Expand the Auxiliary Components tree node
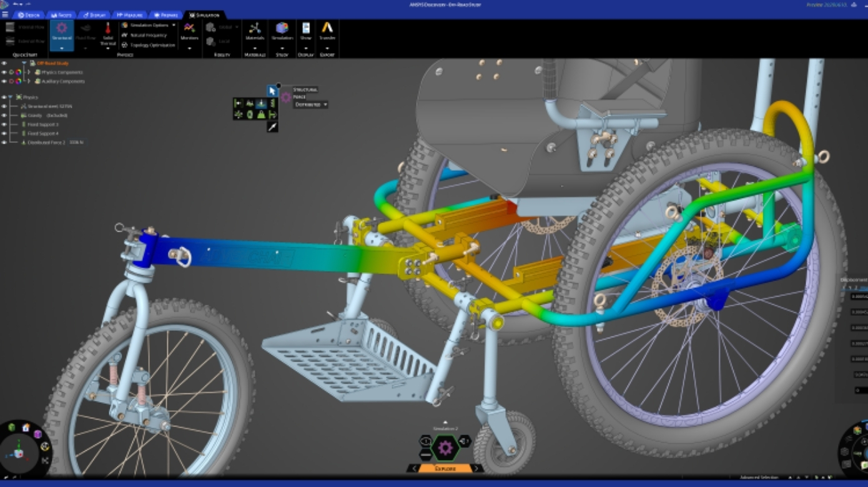 coord(29,81)
